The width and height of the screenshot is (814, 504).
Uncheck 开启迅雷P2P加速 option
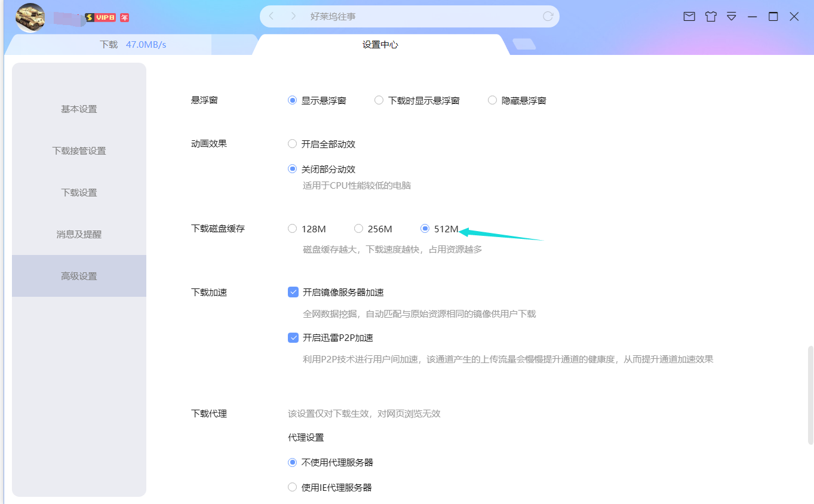tap(293, 337)
